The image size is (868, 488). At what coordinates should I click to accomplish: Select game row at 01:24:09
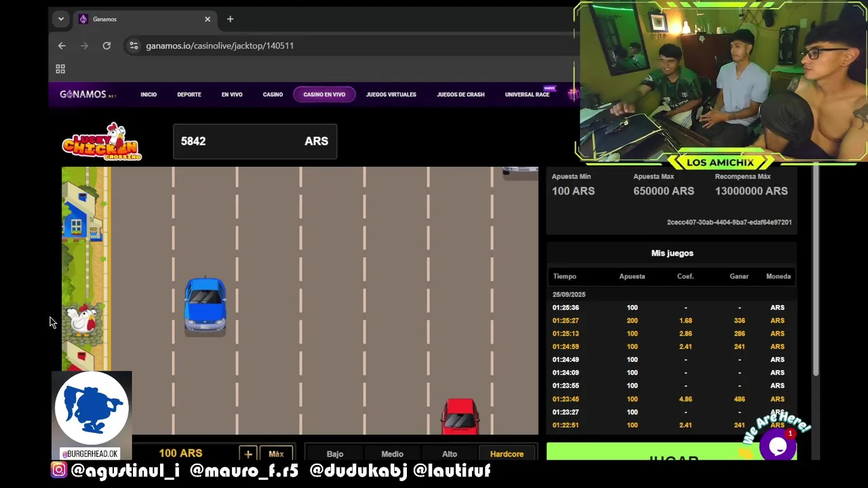point(671,373)
